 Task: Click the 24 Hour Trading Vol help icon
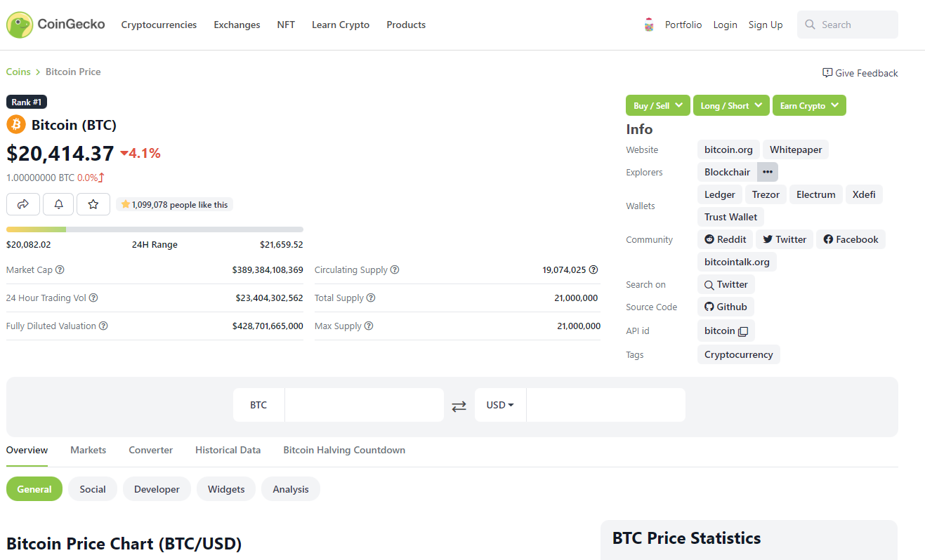click(93, 298)
